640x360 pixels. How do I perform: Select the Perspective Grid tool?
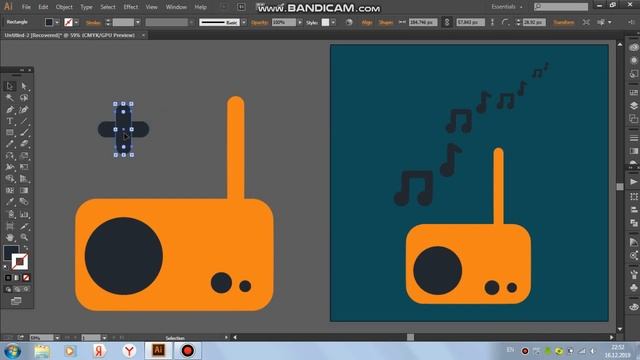click(24, 179)
